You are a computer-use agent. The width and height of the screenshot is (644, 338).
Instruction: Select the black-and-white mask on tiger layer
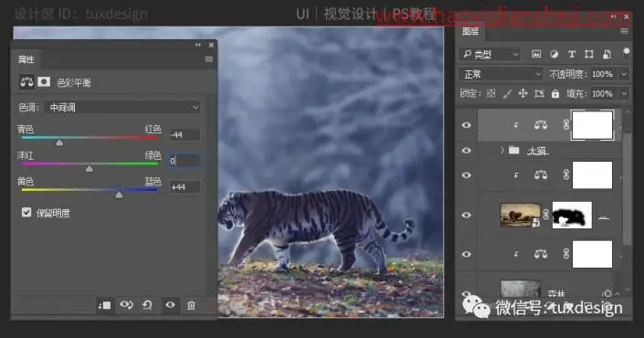(572, 215)
